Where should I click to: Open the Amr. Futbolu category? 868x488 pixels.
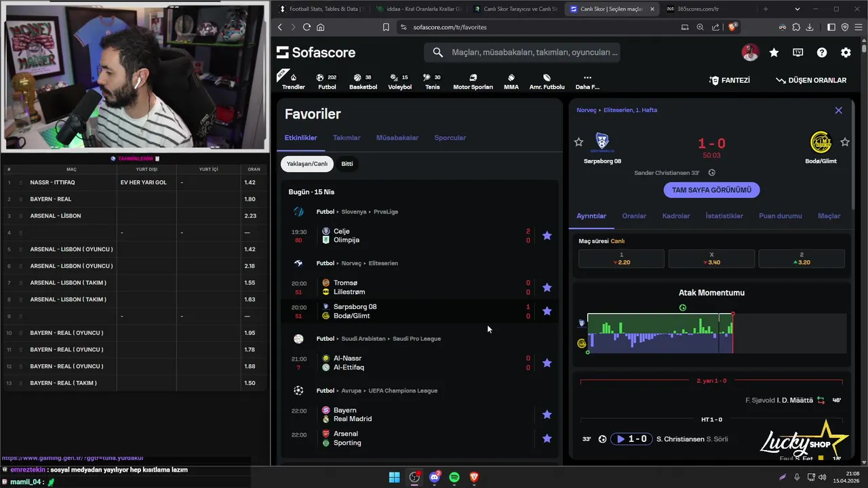[x=547, y=81]
